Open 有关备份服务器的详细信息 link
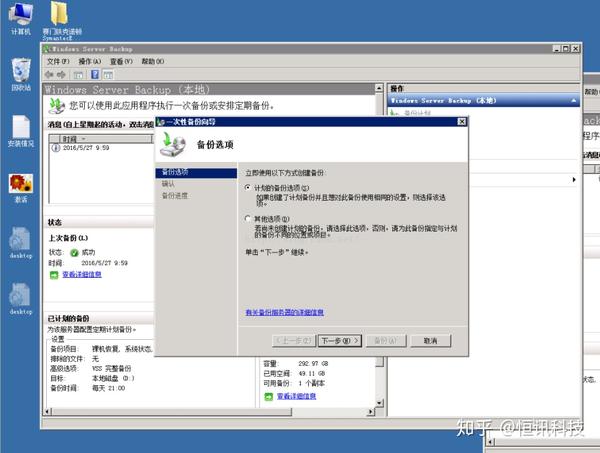The image size is (600, 453). (x=285, y=312)
